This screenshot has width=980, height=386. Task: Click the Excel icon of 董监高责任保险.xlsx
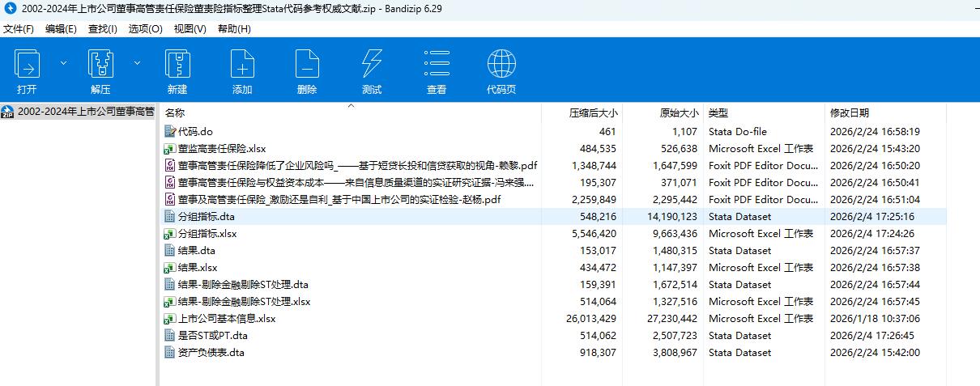[170, 148]
